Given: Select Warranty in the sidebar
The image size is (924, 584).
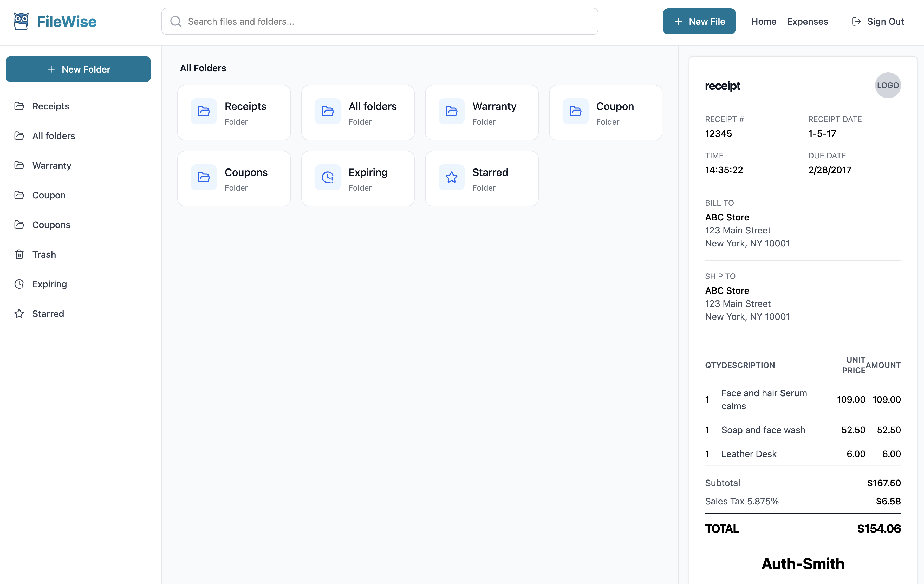Looking at the screenshot, I should point(52,165).
